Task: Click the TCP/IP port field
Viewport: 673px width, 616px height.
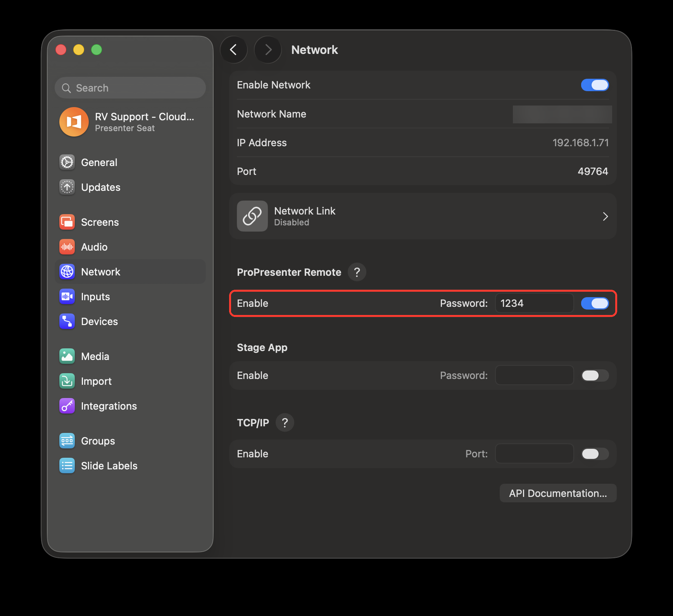Action: pyautogui.click(x=534, y=453)
